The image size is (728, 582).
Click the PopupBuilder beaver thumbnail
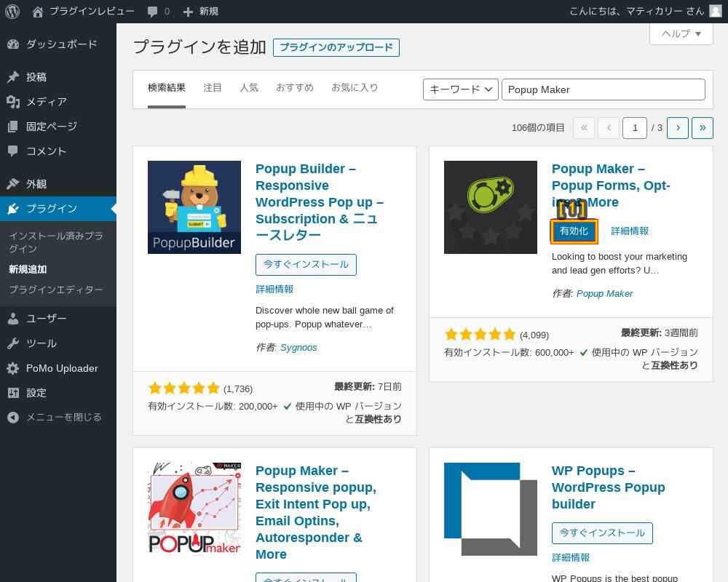point(194,207)
